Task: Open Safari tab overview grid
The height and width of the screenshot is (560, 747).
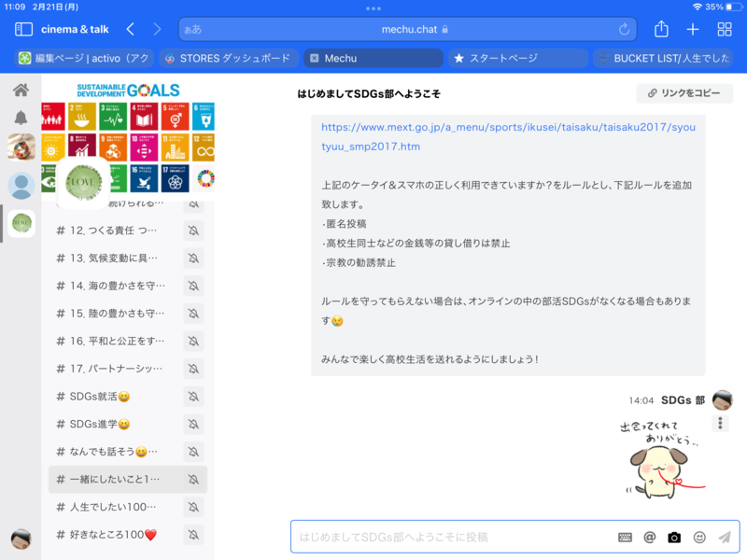Action: coord(725,29)
